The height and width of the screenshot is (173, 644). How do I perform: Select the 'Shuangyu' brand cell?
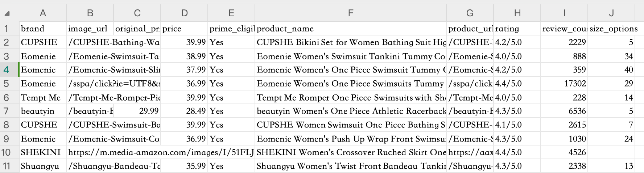click(43, 166)
